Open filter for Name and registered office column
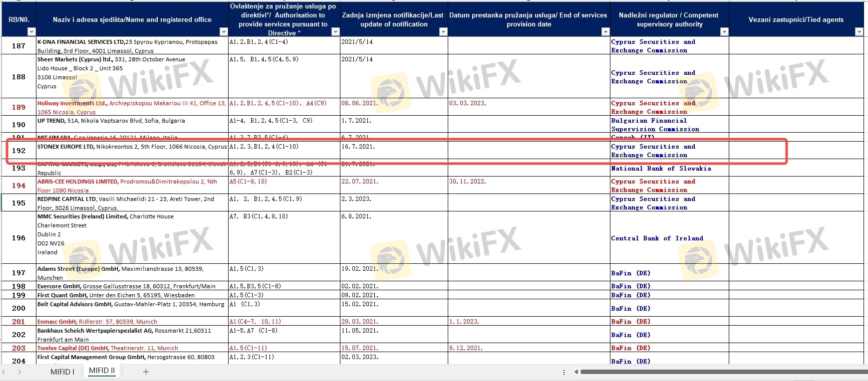 point(223,32)
